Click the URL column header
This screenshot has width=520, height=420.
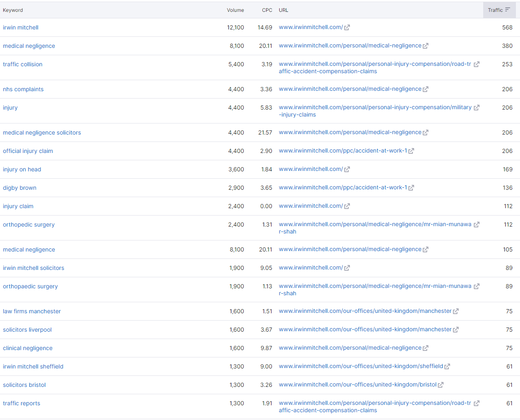click(x=283, y=10)
